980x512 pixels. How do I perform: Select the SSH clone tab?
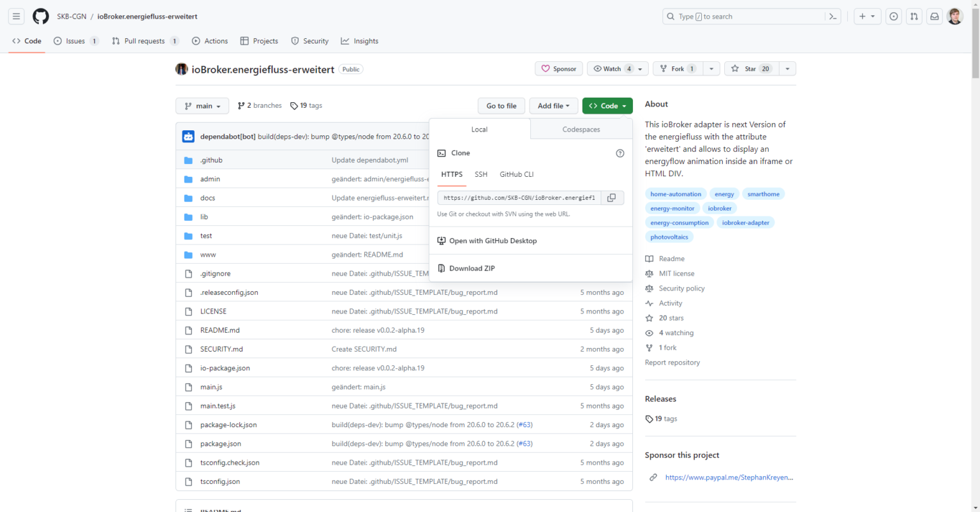click(481, 174)
